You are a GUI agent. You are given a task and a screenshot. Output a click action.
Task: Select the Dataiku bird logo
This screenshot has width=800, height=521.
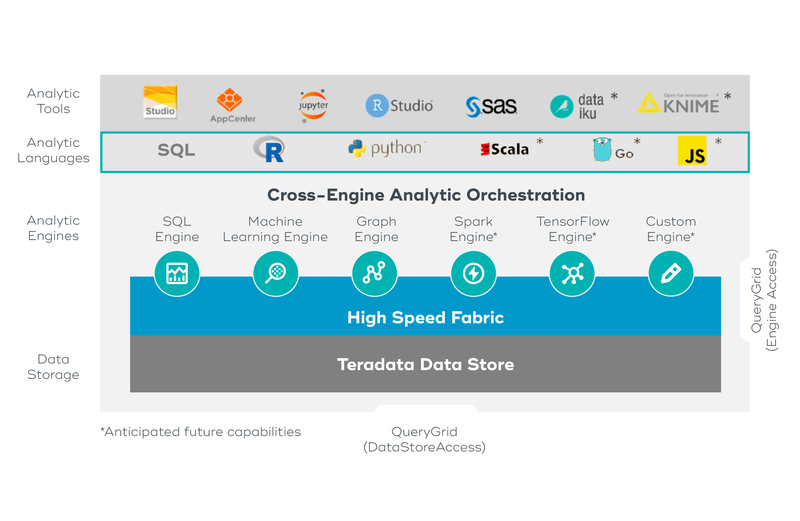(x=562, y=106)
